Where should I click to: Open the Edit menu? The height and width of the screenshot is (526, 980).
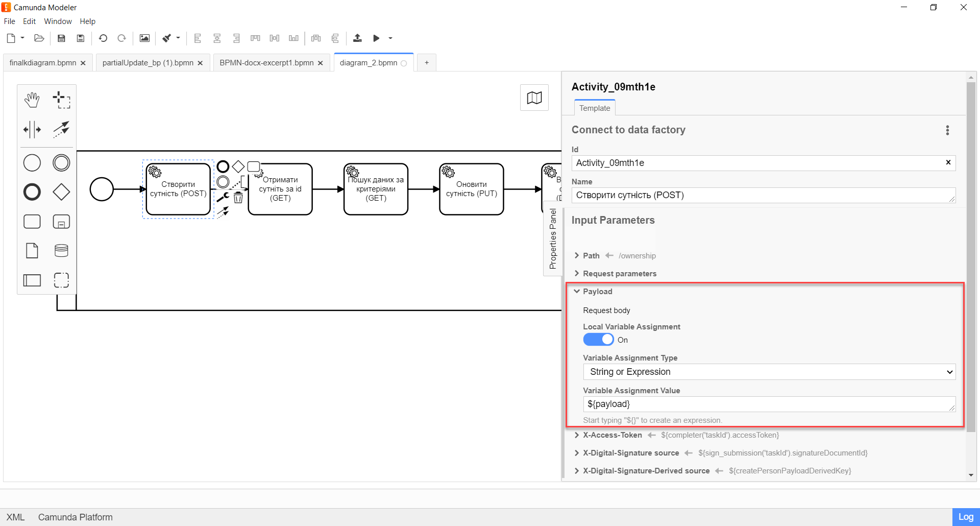coord(29,21)
